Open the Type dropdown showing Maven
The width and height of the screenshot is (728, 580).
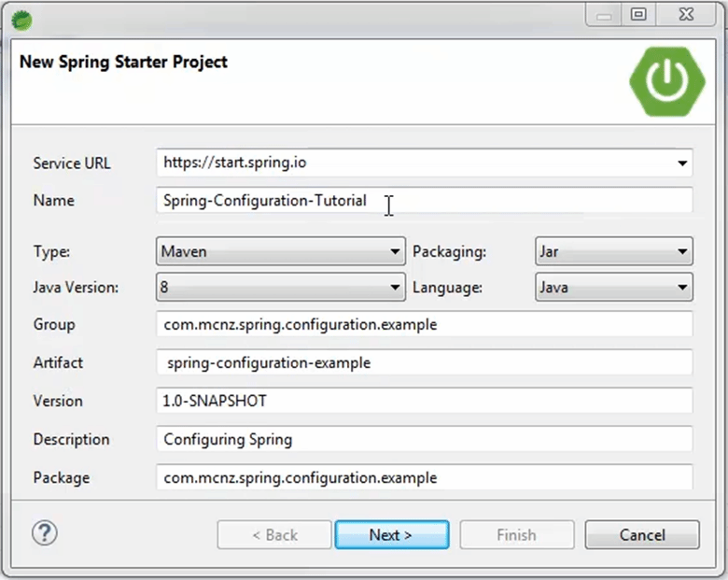pos(281,251)
